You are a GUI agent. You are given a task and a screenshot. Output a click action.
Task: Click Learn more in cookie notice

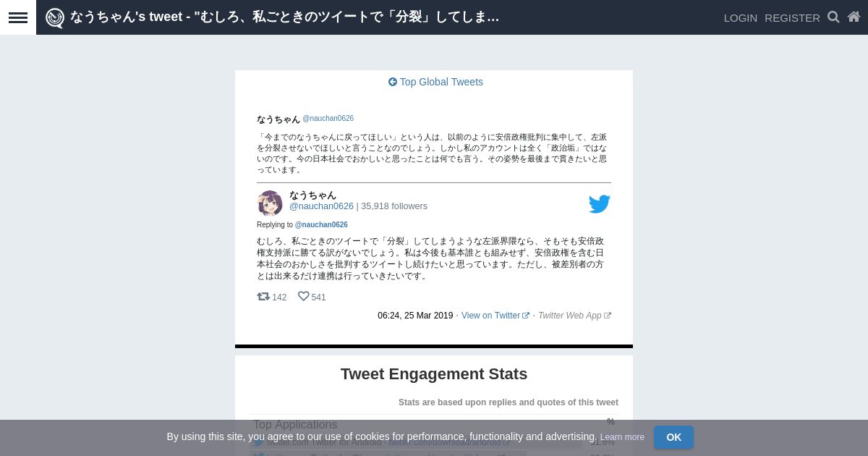(622, 437)
